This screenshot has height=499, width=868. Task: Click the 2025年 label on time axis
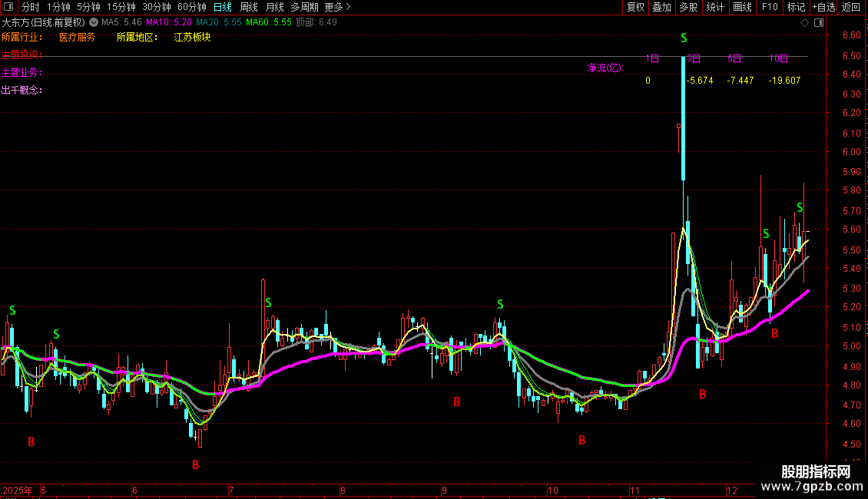[x=17, y=491]
